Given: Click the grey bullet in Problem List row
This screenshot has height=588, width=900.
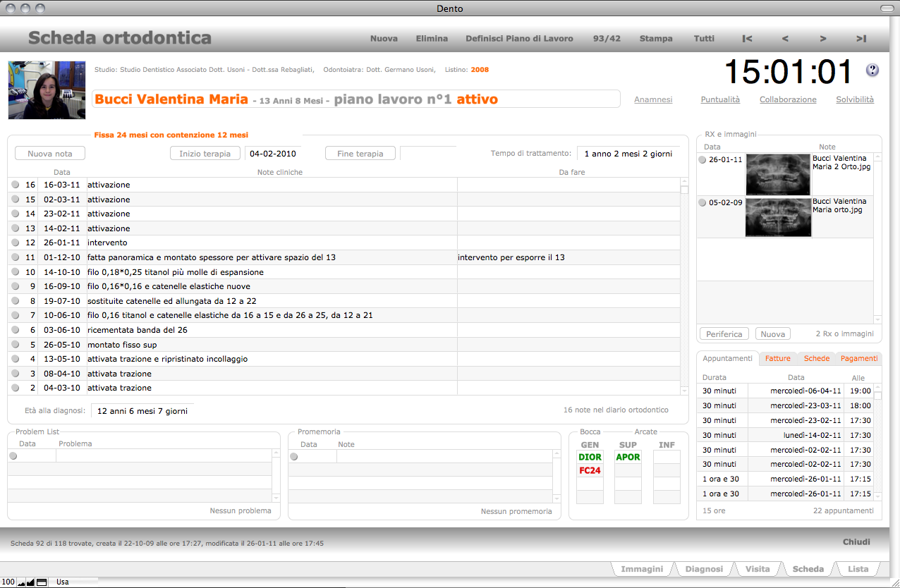Looking at the screenshot, I should (13, 456).
